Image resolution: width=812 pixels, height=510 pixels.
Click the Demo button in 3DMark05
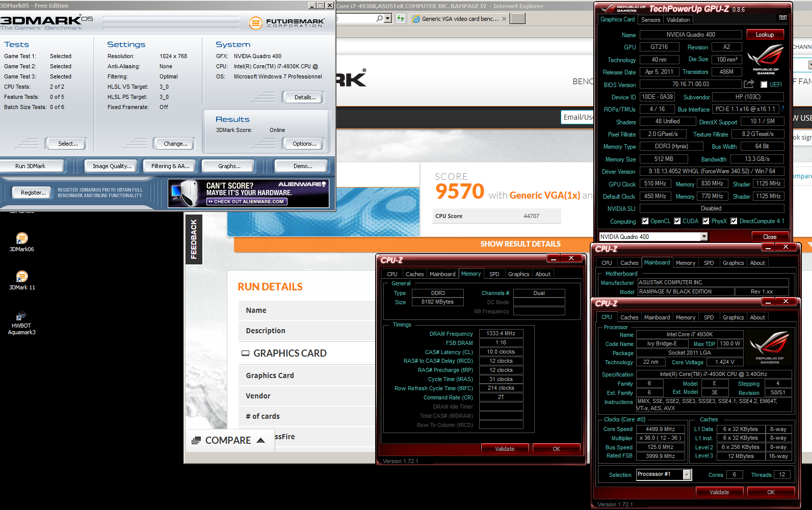[x=303, y=166]
